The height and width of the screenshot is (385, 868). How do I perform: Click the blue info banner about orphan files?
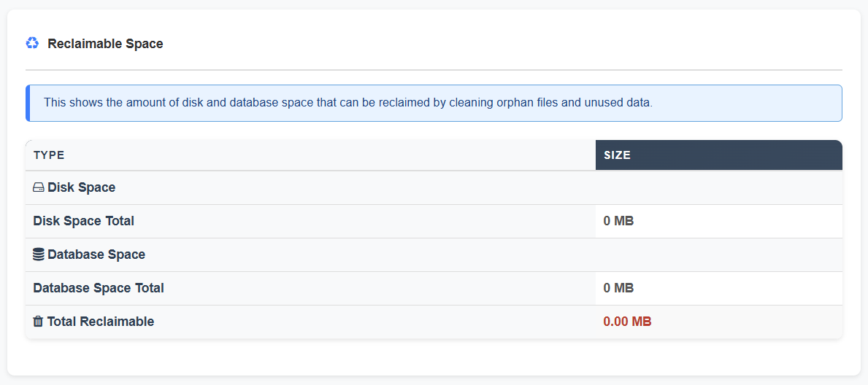pos(434,103)
